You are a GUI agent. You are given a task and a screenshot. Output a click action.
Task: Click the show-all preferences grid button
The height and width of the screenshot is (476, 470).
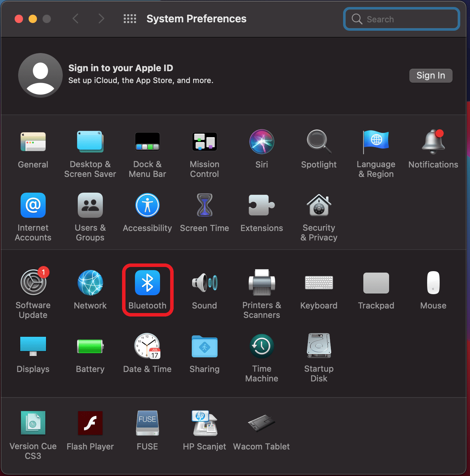[x=130, y=18]
